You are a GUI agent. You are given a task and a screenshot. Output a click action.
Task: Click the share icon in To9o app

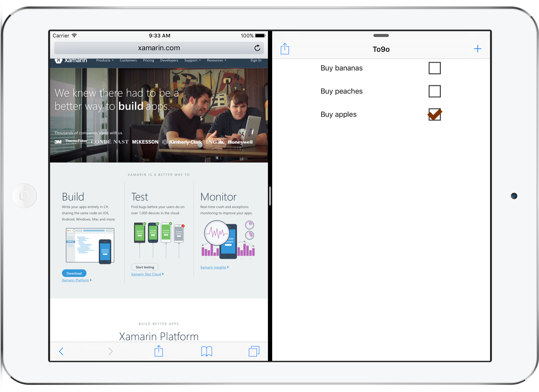(x=285, y=48)
